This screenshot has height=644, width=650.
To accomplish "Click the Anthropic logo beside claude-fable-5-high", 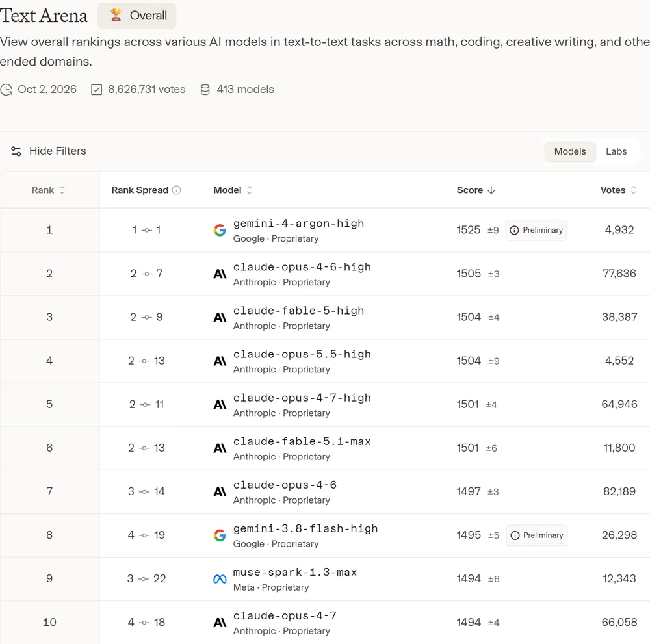I will 220,317.
